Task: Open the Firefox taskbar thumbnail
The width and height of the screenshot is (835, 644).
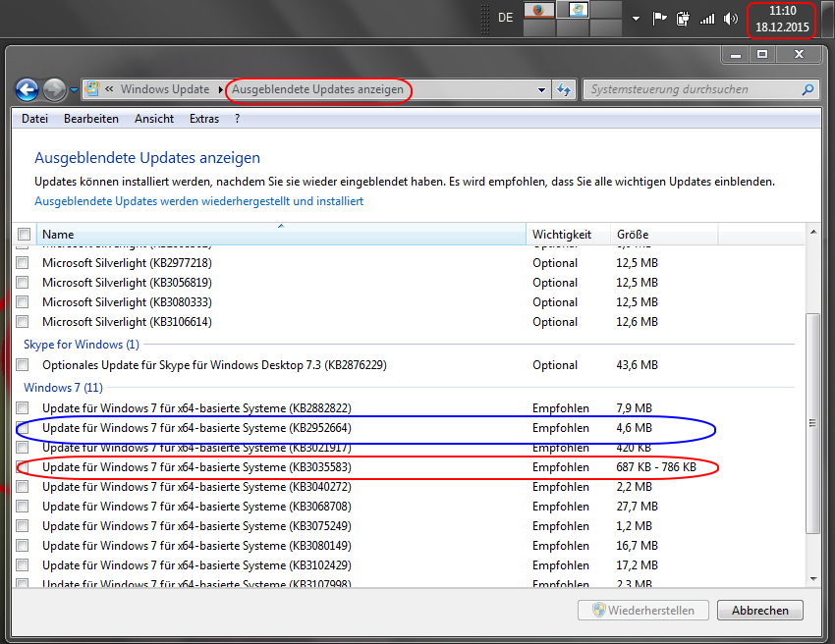Action: (538, 10)
